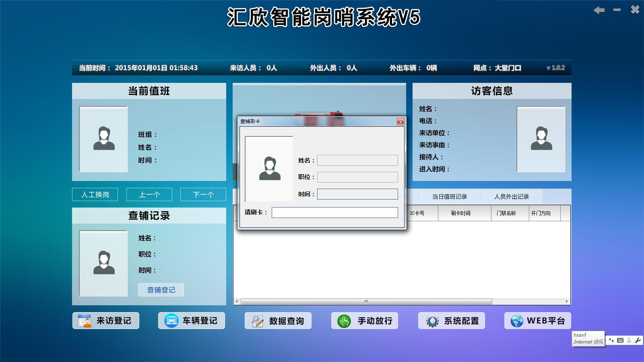
Task: Open the 来访登记 visitor registration button
Action: click(x=106, y=321)
